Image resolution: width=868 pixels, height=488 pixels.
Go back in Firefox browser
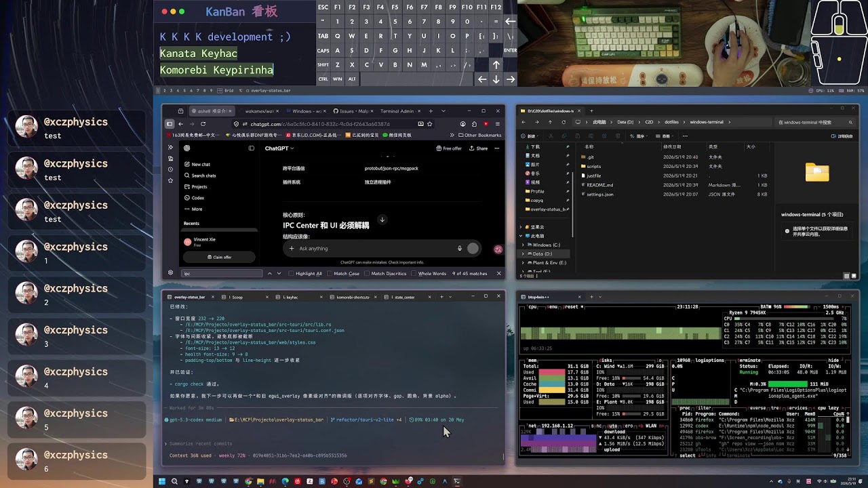pyautogui.click(x=181, y=124)
